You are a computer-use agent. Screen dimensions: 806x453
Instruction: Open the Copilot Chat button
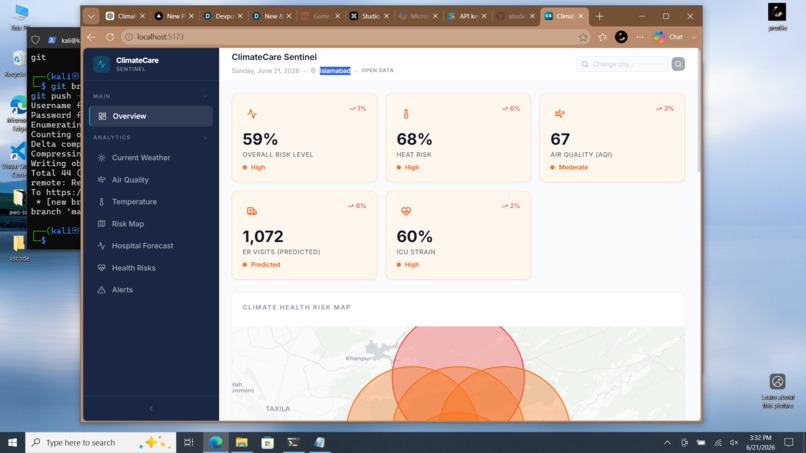click(669, 37)
